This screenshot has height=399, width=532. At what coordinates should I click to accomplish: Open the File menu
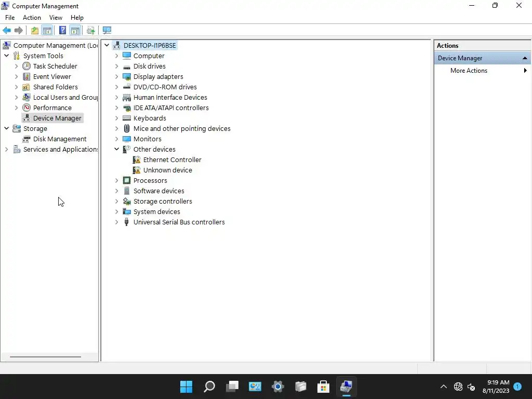(x=10, y=18)
